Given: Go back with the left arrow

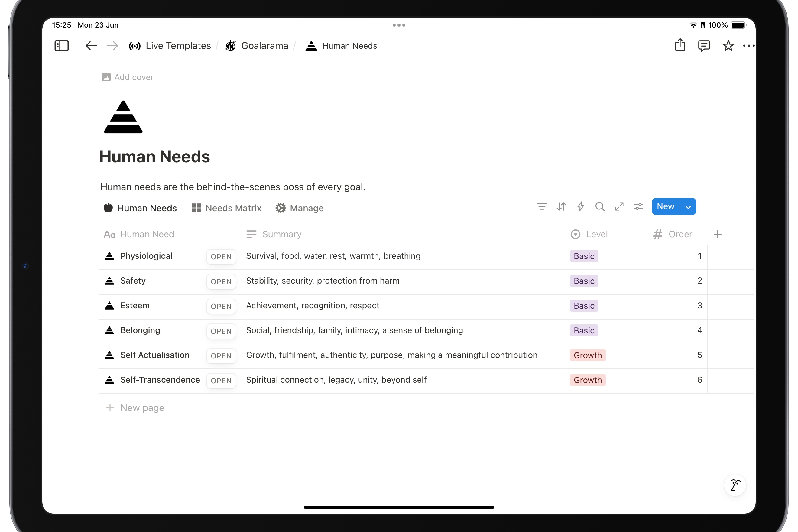Looking at the screenshot, I should pyautogui.click(x=91, y=46).
